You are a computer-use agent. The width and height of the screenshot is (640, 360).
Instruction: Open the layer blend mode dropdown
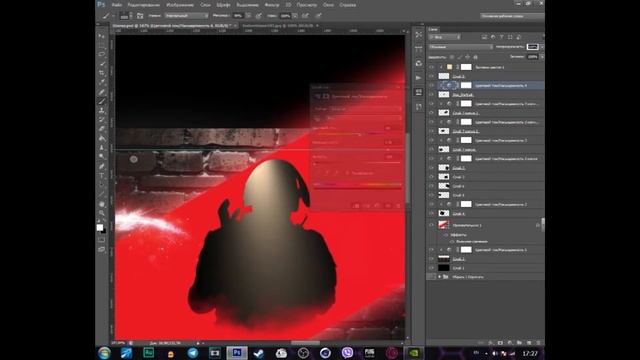click(461, 47)
